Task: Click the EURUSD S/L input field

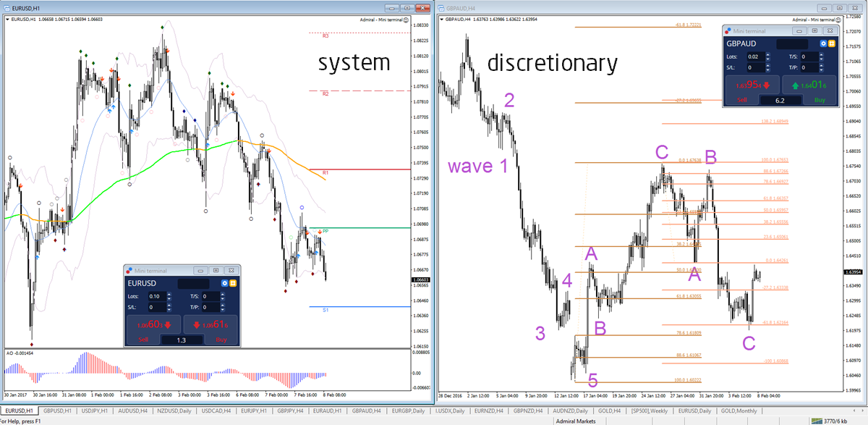Action: [158, 307]
